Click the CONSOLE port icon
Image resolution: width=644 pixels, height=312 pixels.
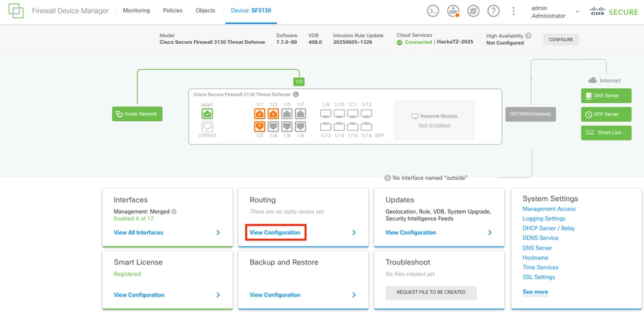pos(207,126)
